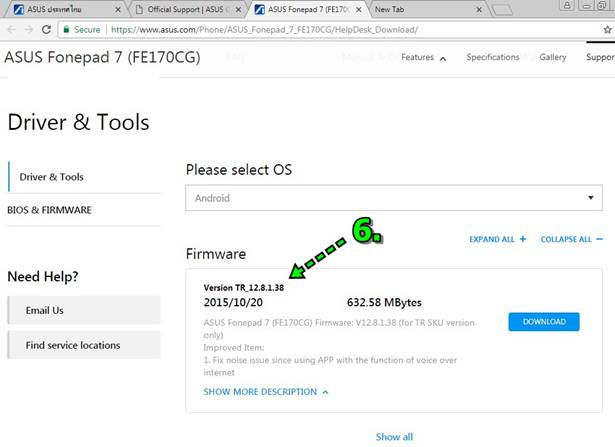Select Driver & Tools in sidebar
615x447 pixels.
(x=51, y=177)
